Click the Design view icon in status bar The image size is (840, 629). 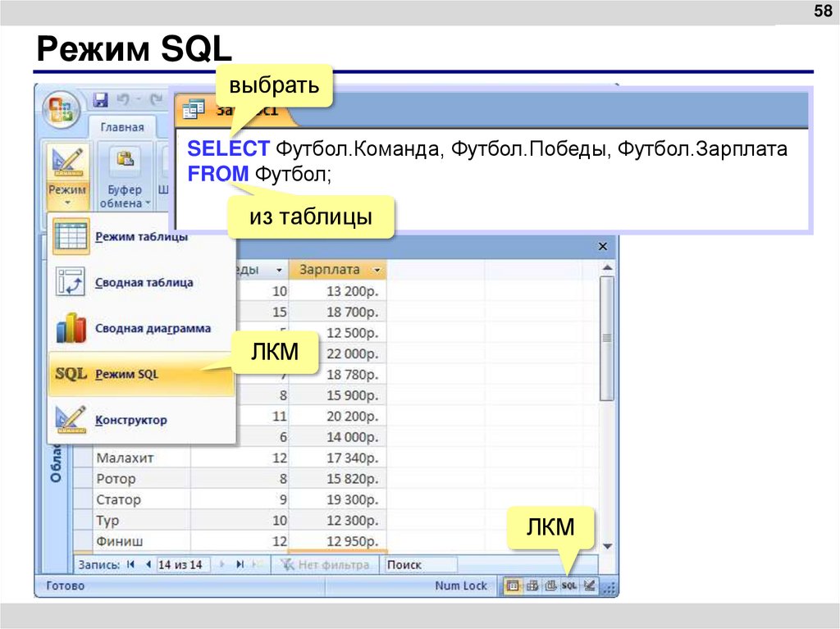[590, 586]
